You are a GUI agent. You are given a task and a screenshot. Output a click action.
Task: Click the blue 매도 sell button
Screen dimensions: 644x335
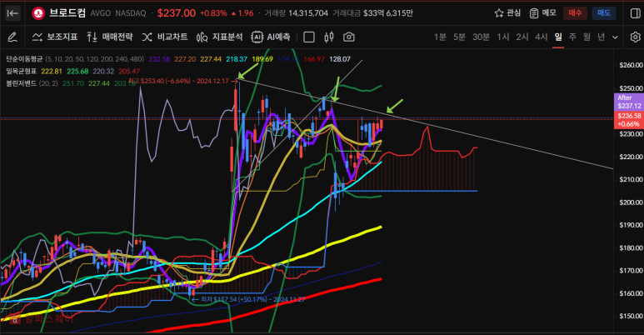click(x=604, y=13)
